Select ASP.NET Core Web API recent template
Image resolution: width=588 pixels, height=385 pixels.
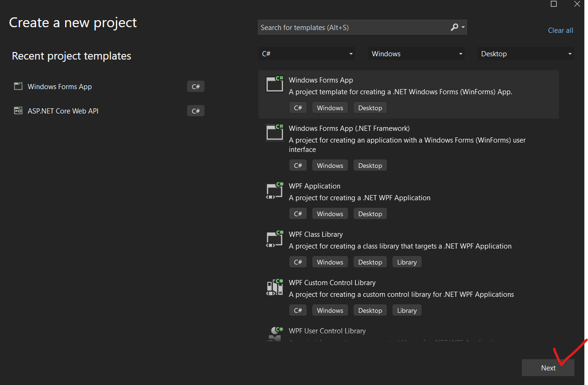(63, 111)
